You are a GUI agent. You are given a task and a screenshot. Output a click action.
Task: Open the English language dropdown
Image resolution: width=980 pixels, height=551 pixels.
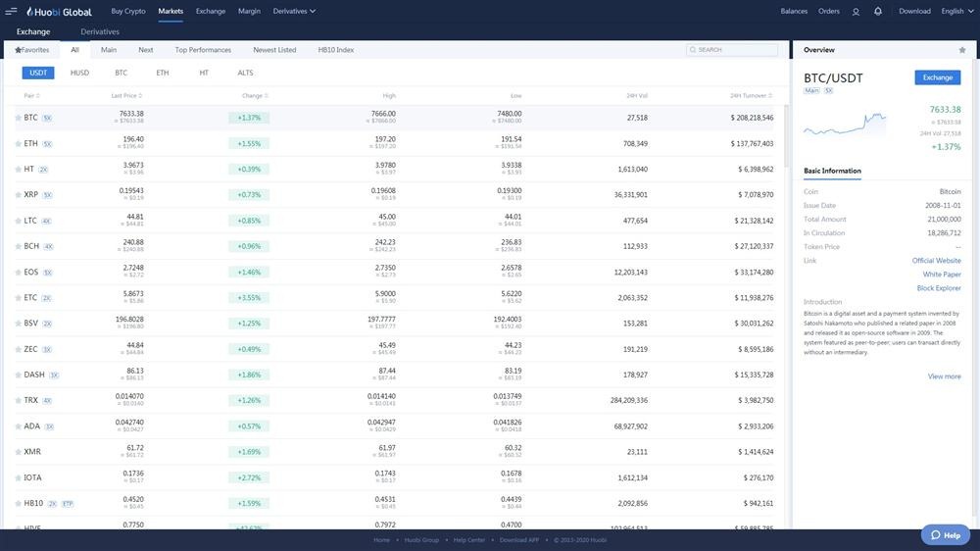click(956, 11)
